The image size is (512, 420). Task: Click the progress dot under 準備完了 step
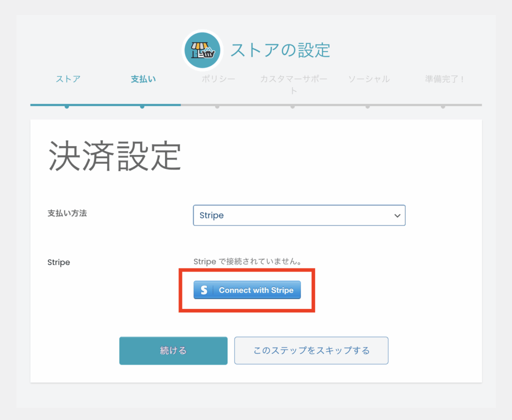point(443,106)
